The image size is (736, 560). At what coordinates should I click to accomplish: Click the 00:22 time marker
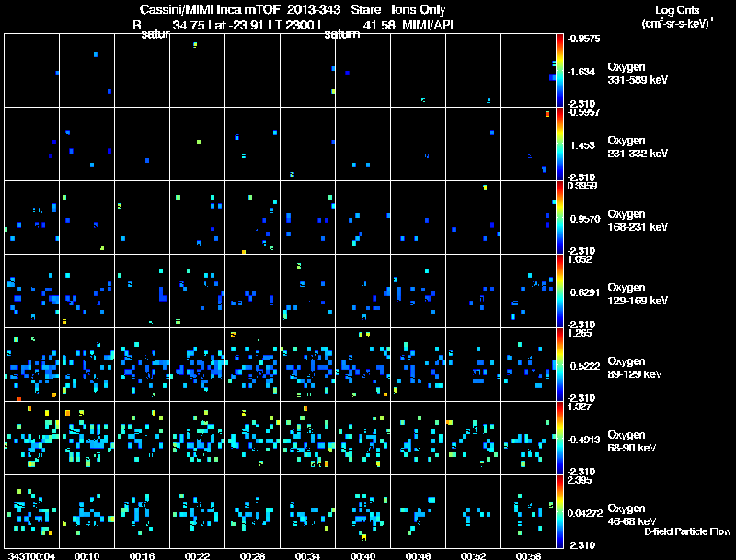click(x=197, y=555)
